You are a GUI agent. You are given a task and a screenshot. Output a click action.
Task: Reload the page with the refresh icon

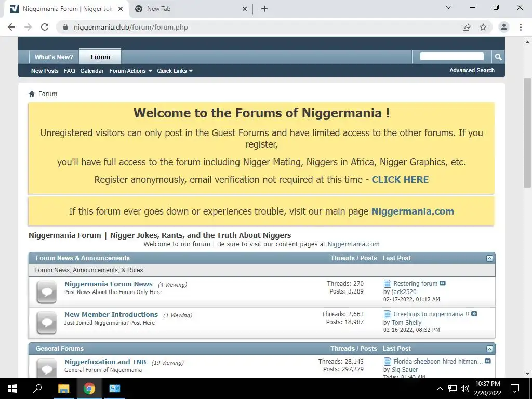coord(45,27)
